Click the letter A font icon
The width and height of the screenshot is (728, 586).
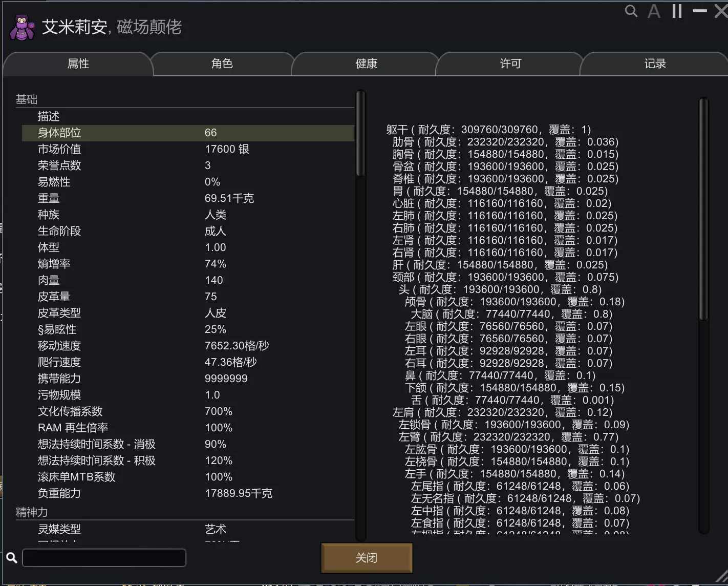coord(654,11)
